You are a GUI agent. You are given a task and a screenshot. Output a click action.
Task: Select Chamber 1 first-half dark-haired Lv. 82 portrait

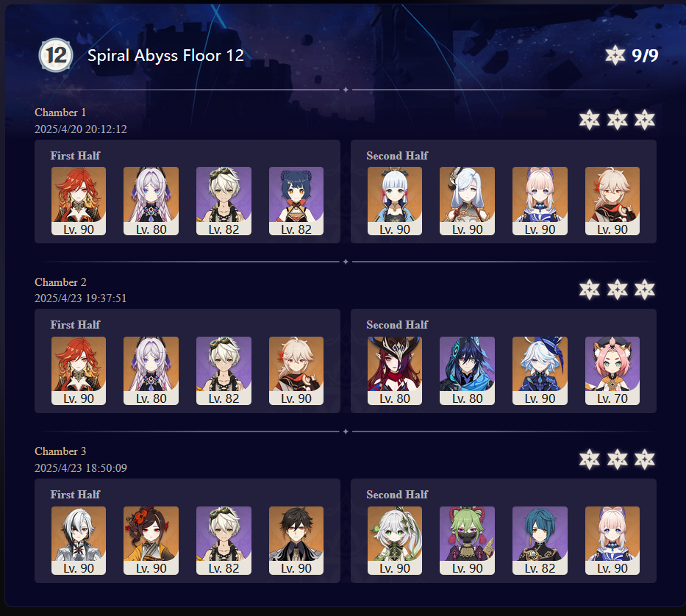click(296, 201)
